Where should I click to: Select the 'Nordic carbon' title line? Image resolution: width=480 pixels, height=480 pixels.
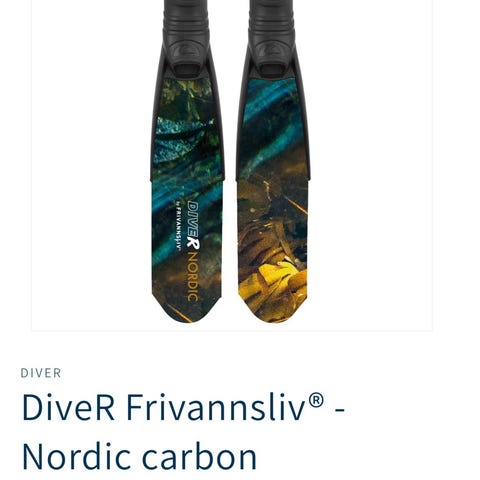(139, 457)
